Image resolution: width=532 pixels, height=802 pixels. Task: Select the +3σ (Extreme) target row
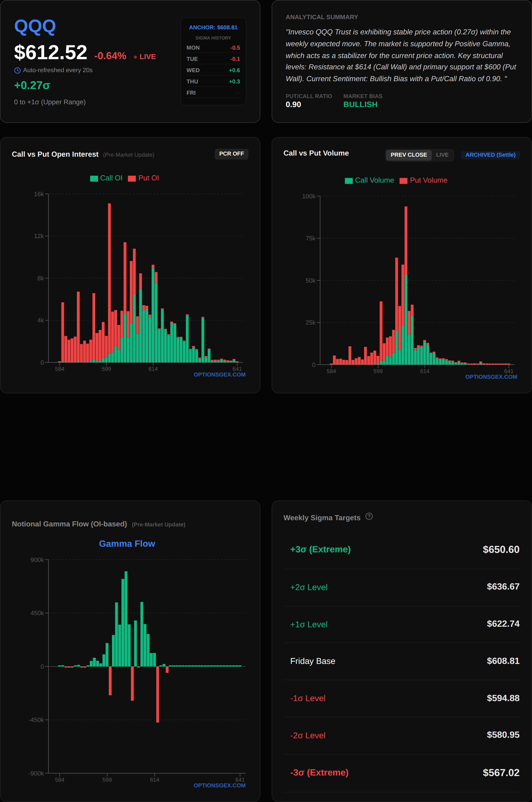401,549
